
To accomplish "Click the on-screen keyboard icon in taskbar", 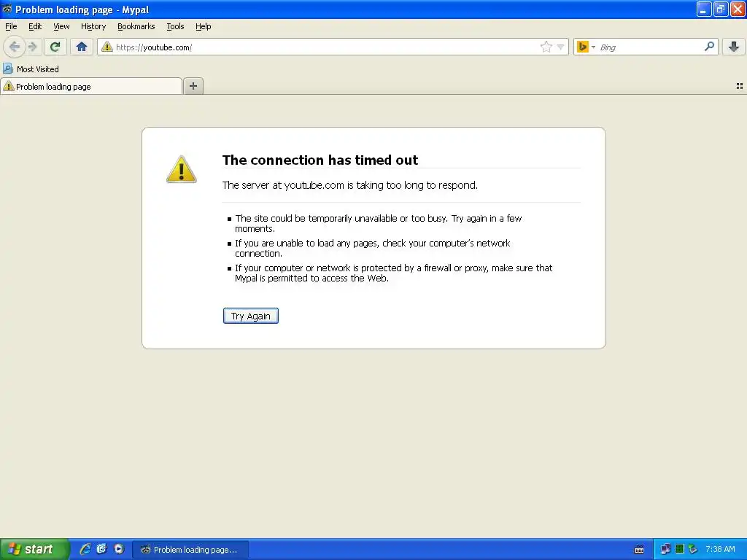I will (639, 550).
